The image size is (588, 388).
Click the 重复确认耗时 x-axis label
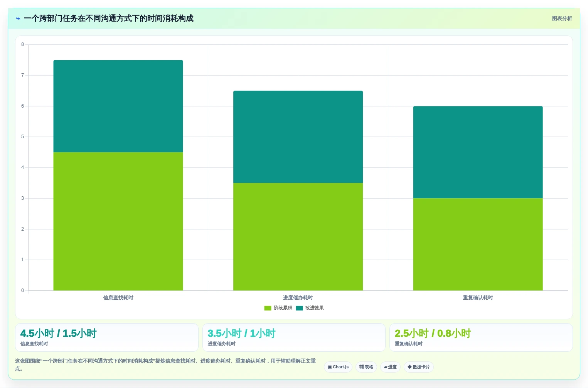(478, 298)
